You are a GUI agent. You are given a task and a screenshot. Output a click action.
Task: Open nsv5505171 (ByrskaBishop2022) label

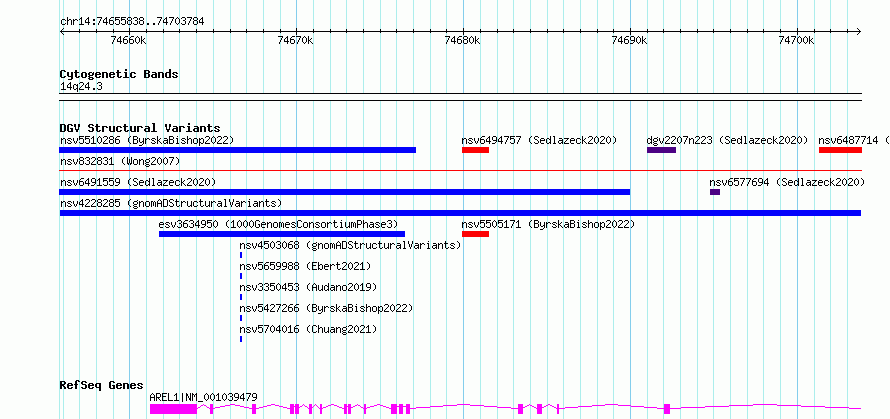(x=548, y=224)
